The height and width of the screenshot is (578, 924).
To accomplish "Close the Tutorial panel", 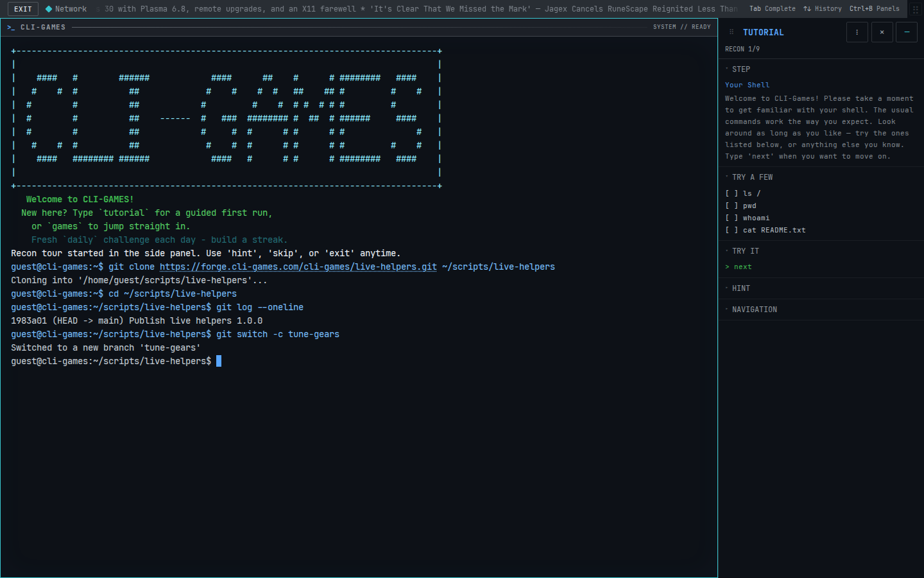I will pyautogui.click(x=882, y=32).
